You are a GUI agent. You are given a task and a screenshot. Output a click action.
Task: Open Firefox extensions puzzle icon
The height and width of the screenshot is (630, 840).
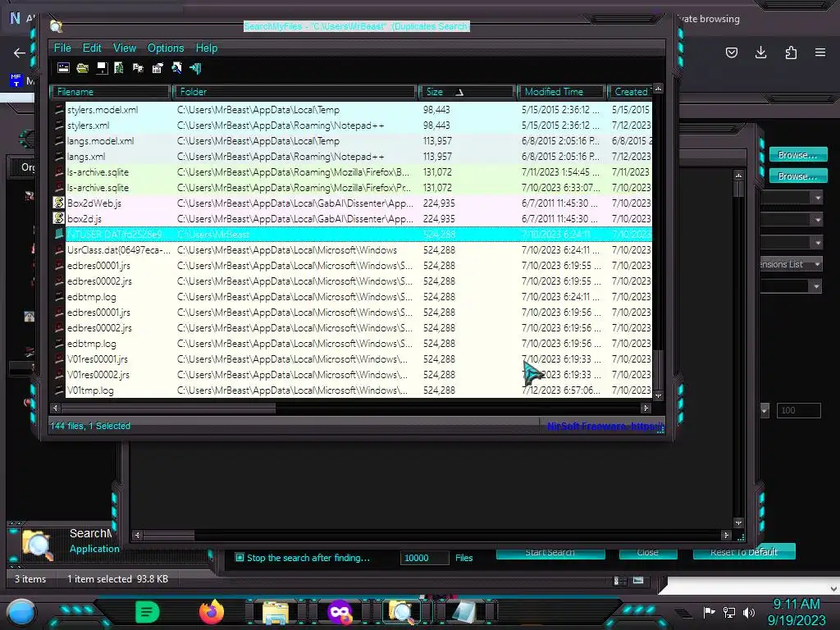click(x=791, y=52)
